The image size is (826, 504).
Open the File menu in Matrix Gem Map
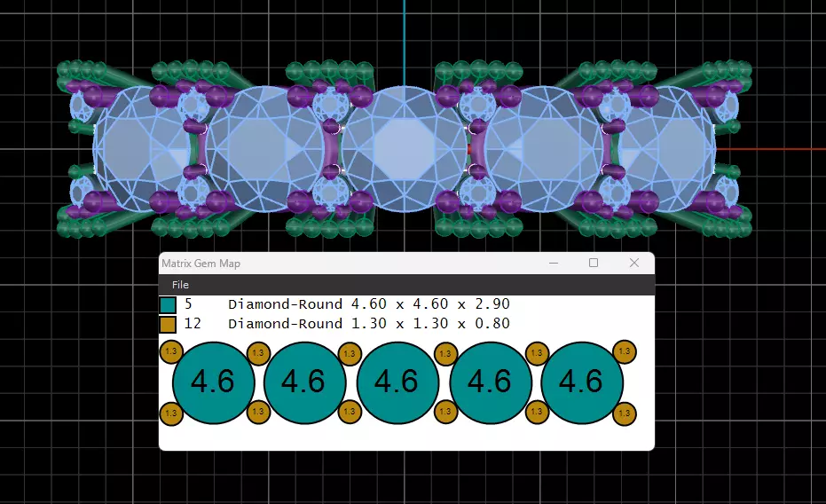click(x=180, y=285)
